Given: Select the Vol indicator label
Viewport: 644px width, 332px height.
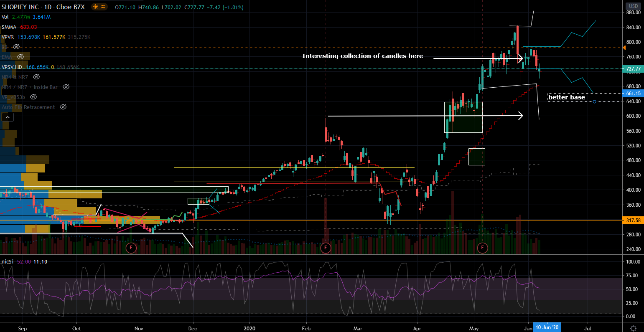Looking at the screenshot, I should (x=5, y=17).
